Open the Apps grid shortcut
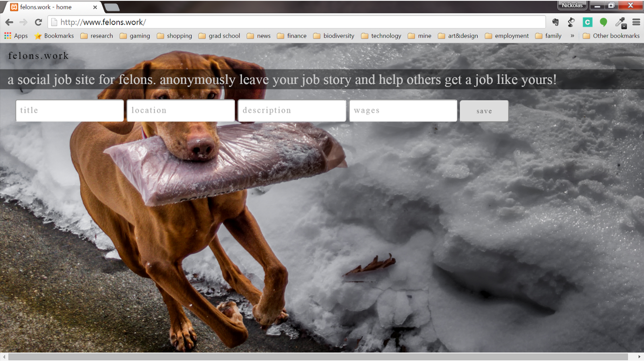Screen dimensions: 644x361 click(16, 36)
